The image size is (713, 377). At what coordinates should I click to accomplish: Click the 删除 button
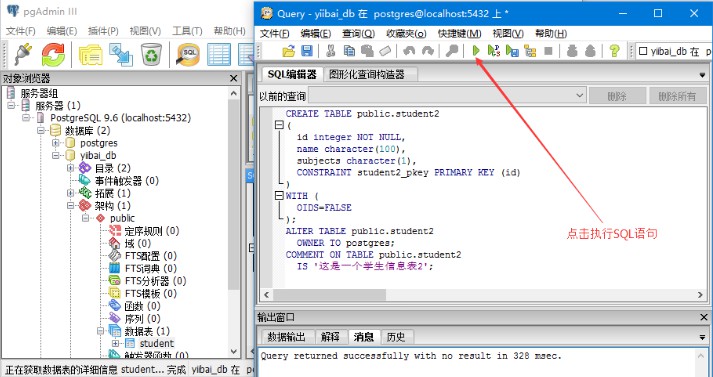[x=617, y=96]
